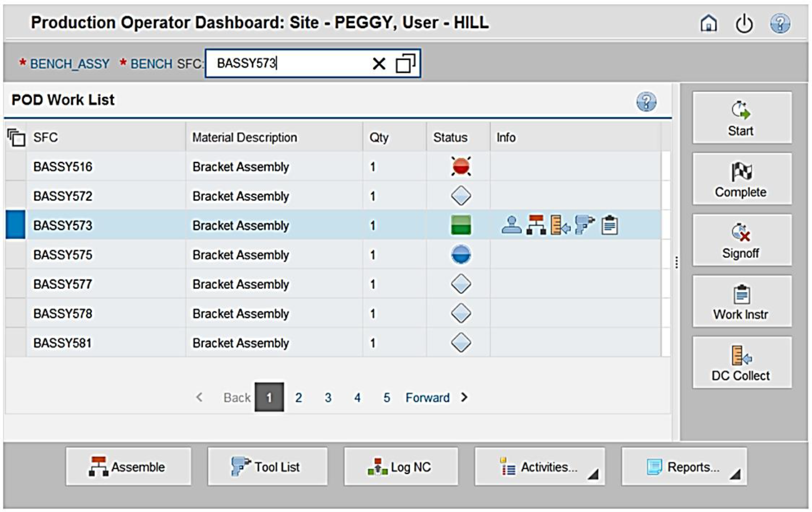Select the BASSY516 row selector cell

point(15,166)
